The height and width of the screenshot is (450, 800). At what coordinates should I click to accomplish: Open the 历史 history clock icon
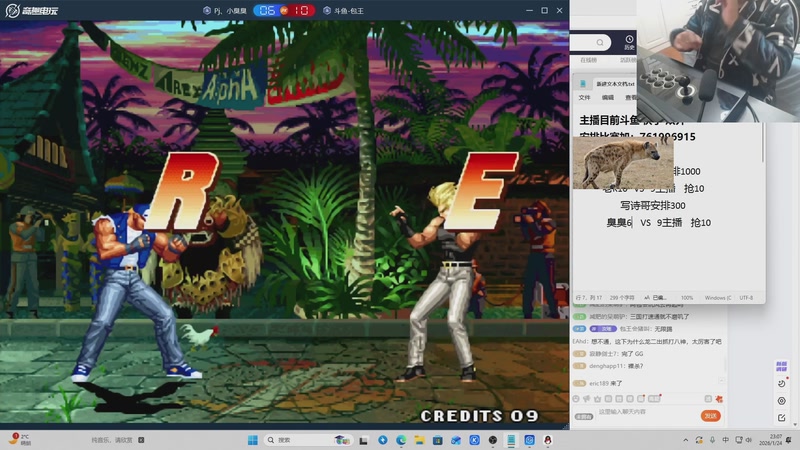coord(629,42)
